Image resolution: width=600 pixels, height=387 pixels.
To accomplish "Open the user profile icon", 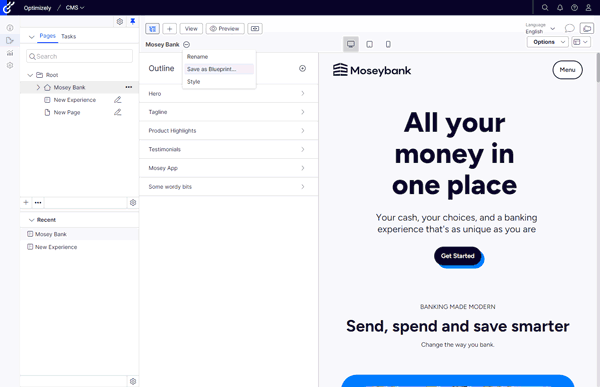I will pyautogui.click(x=589, y=8).
